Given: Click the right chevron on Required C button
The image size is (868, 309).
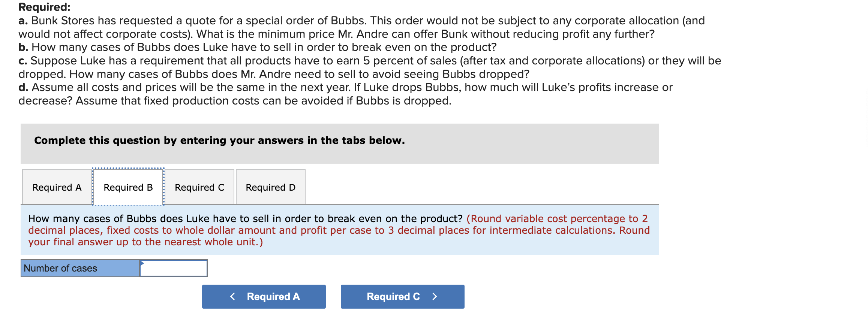Looking at the screenshot, I should [x=435, y=296].
